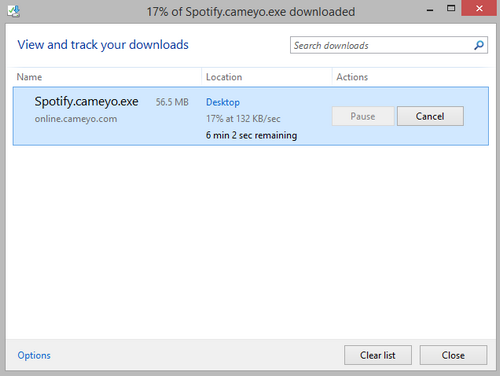Click the 56.5 MB file size

(172, 102)
